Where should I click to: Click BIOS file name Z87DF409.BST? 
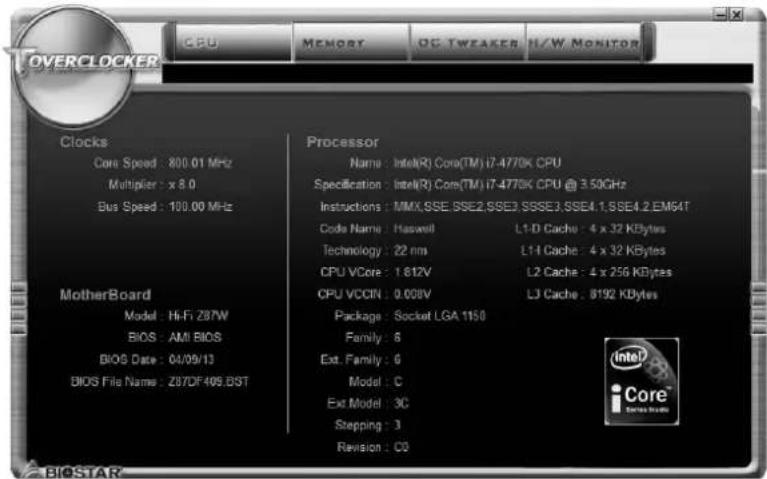(208, 382)
